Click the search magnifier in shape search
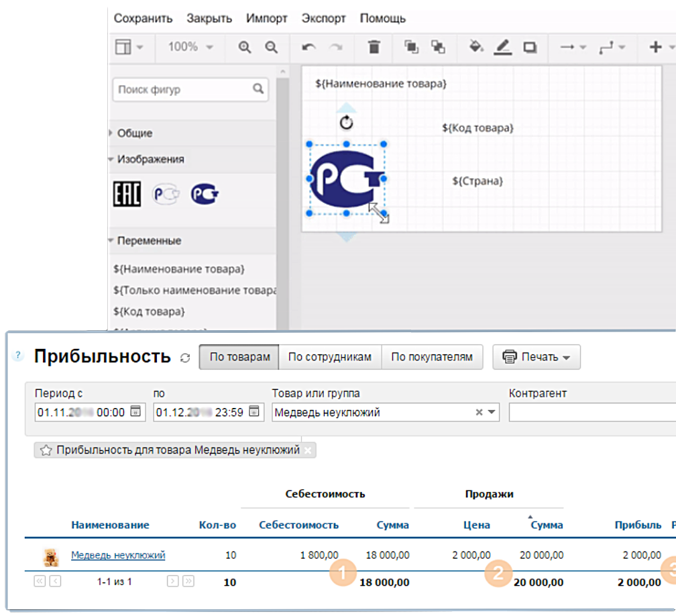This screenshot has height=616, width=676. click(258, 89)
